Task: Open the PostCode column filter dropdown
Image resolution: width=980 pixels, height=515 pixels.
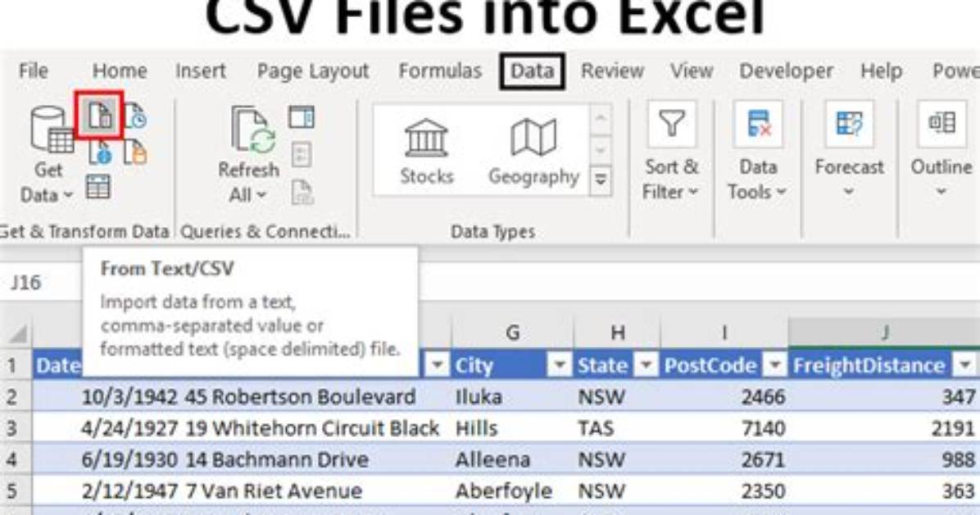Action: (775, 365)
